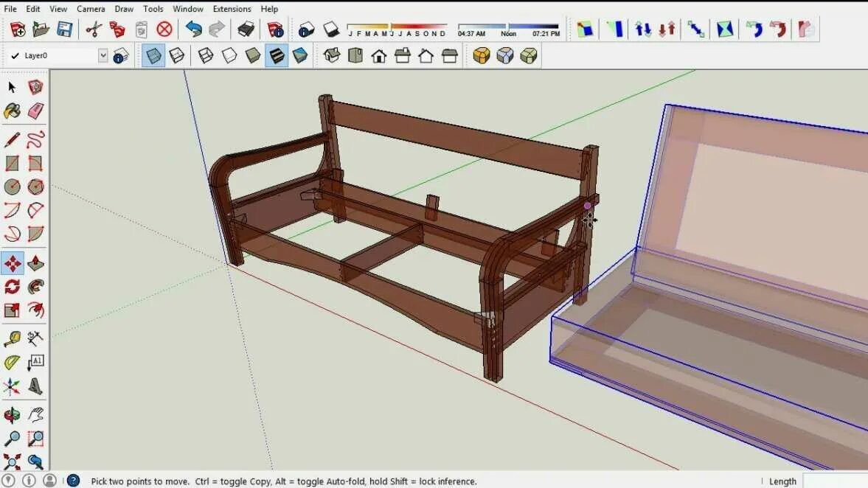Click the Length measurement input box
868x488 pixels.
click(x=835, y=481)
